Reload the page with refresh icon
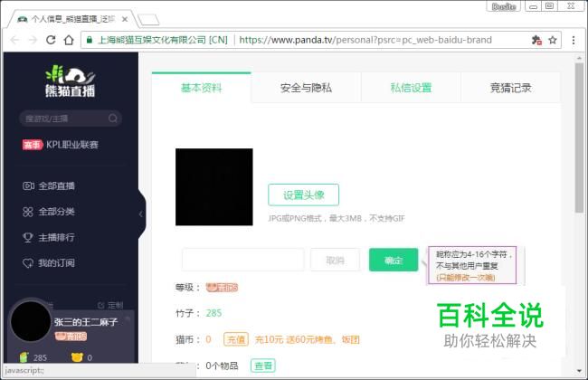 pos(51,40)
